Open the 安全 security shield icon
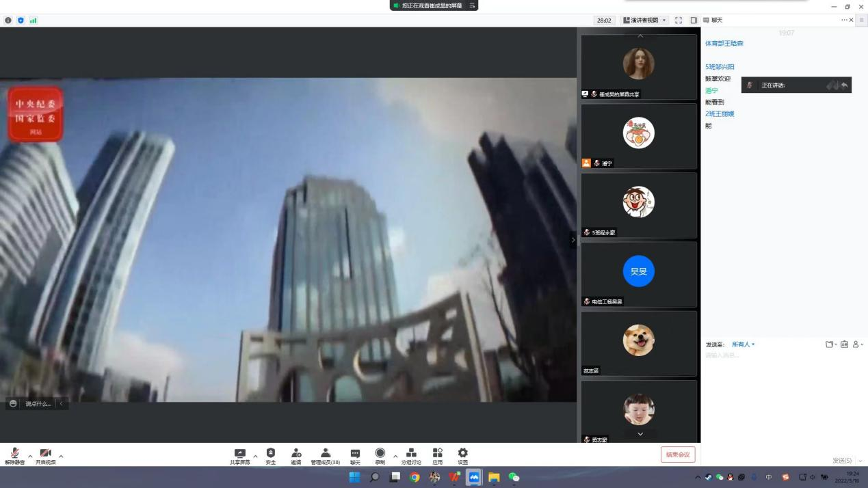The image size is (868, 488). tap(271, 456)
